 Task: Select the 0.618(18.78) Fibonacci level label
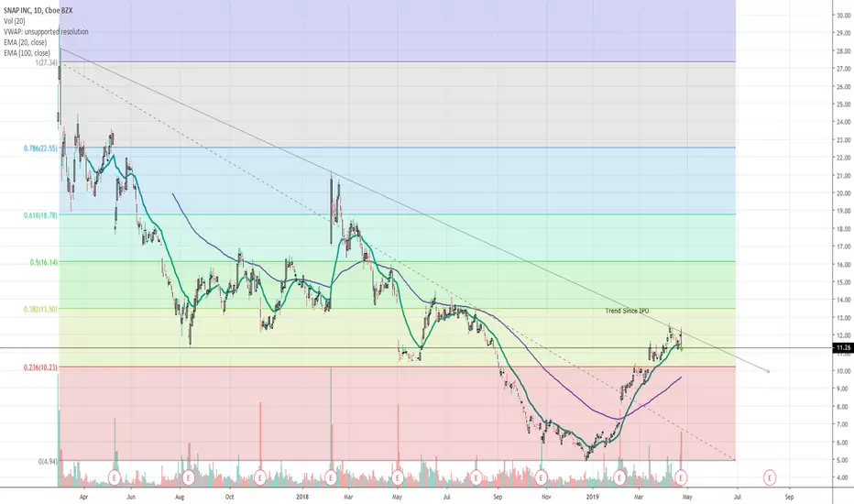[40, 215]
